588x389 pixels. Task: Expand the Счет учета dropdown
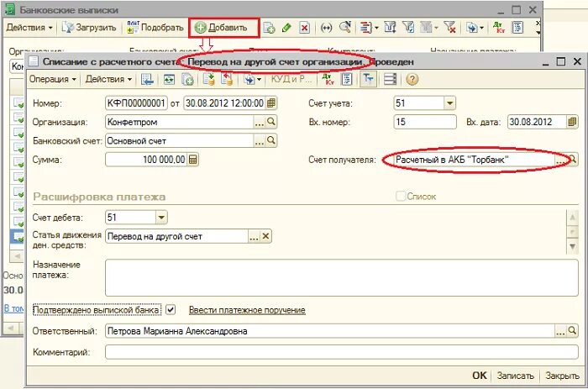click(x=449, y=103)
